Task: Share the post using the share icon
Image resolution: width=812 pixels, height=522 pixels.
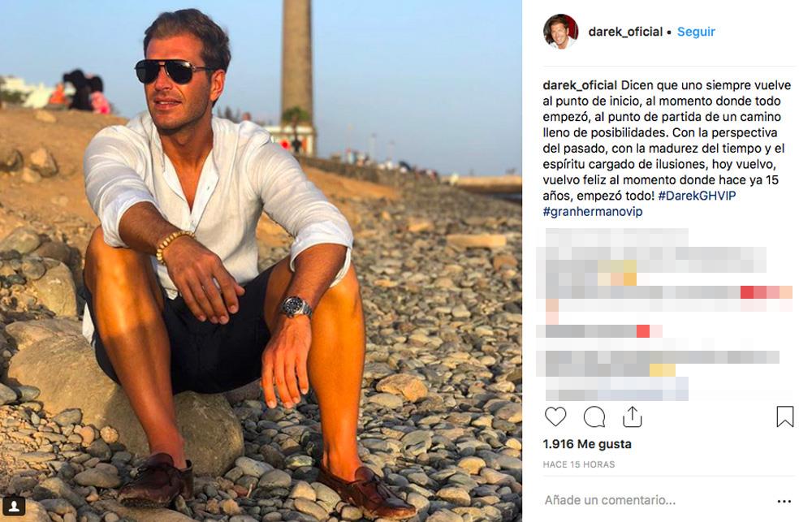Action: point(633,416)
